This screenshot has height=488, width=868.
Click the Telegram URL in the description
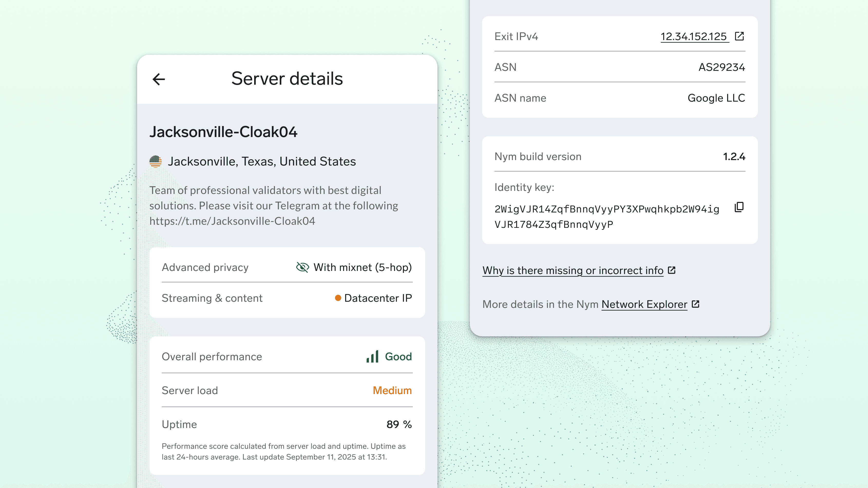[232, 221]
